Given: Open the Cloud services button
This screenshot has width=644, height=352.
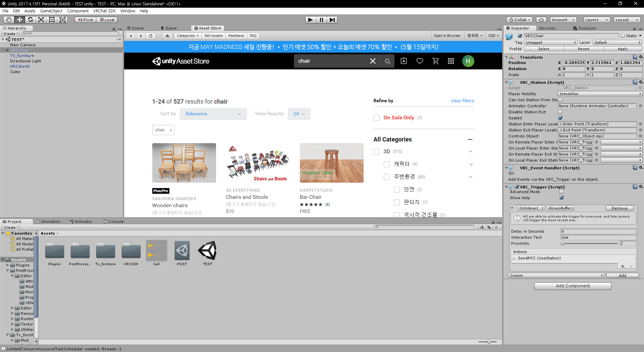Looking at the screenshot, I should click(x=541, y=20).
